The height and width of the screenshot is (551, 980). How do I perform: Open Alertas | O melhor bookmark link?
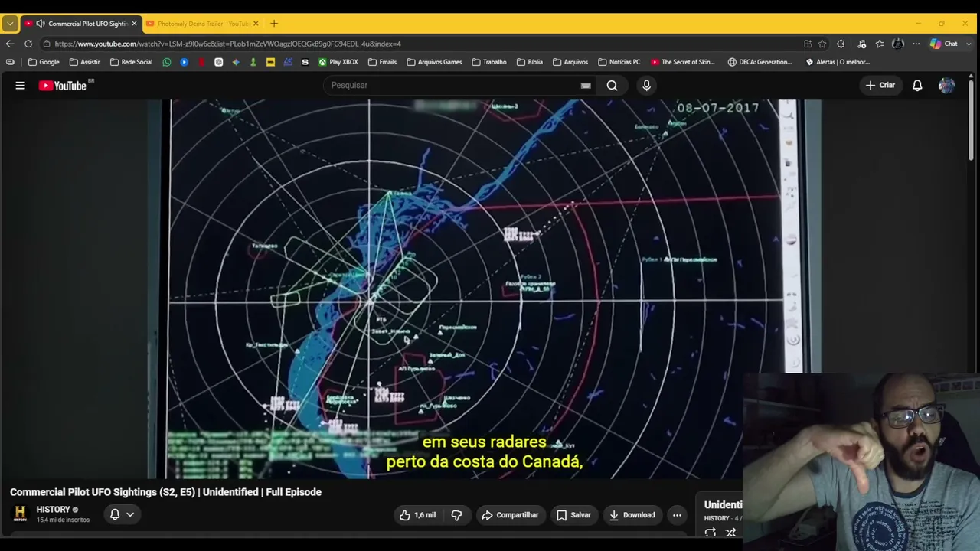838,62
